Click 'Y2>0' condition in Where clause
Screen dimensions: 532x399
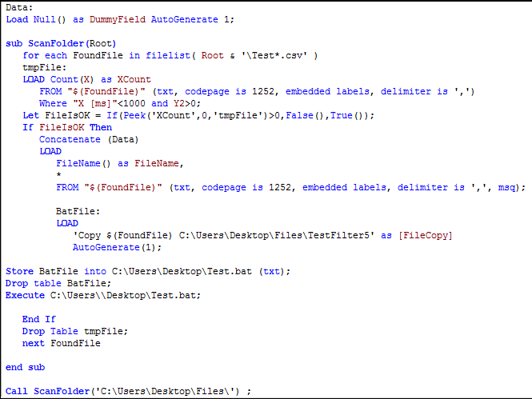click(185, 103)
